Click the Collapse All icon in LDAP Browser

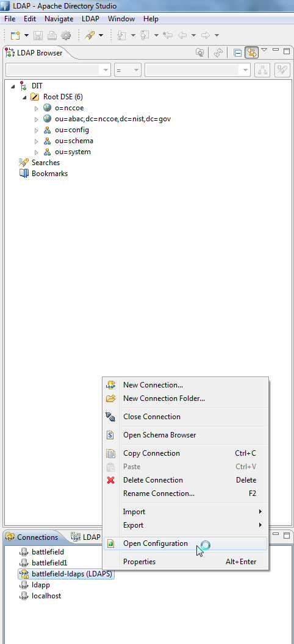(x=237, y=52)
